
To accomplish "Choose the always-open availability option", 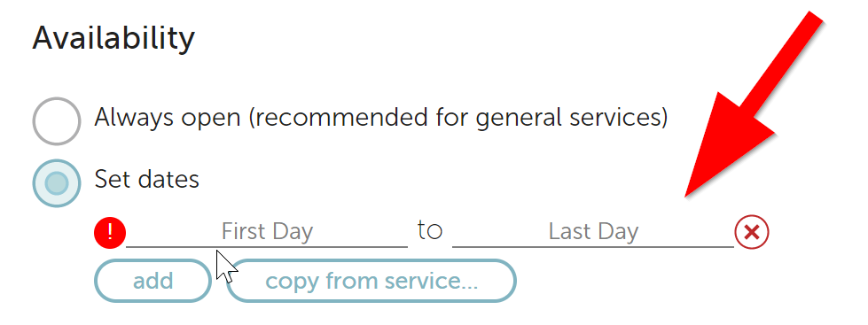I will pyautogui.click(x=57, y=121).
